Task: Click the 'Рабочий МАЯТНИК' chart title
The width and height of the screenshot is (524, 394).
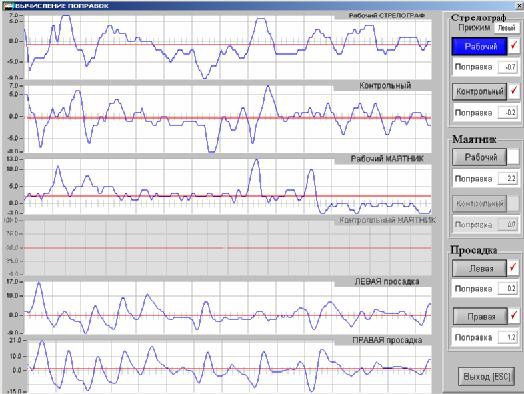Action: tap(387, 159)
